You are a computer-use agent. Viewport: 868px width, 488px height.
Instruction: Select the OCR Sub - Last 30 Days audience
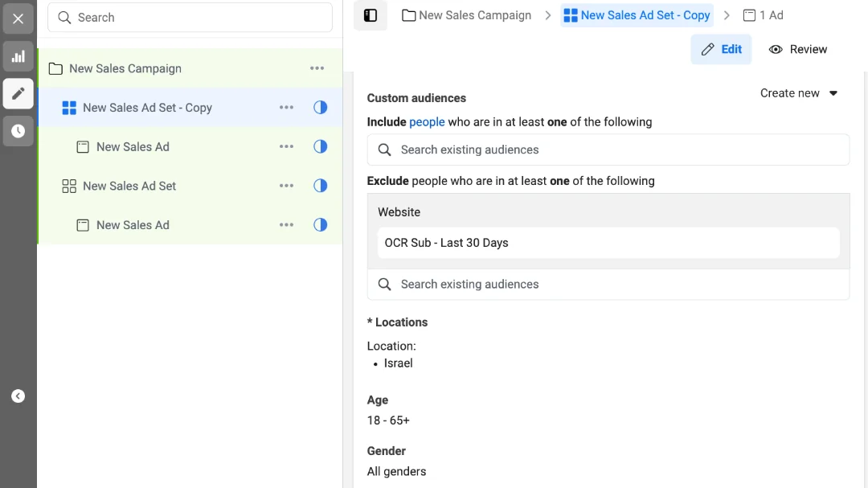pos(608,243)
